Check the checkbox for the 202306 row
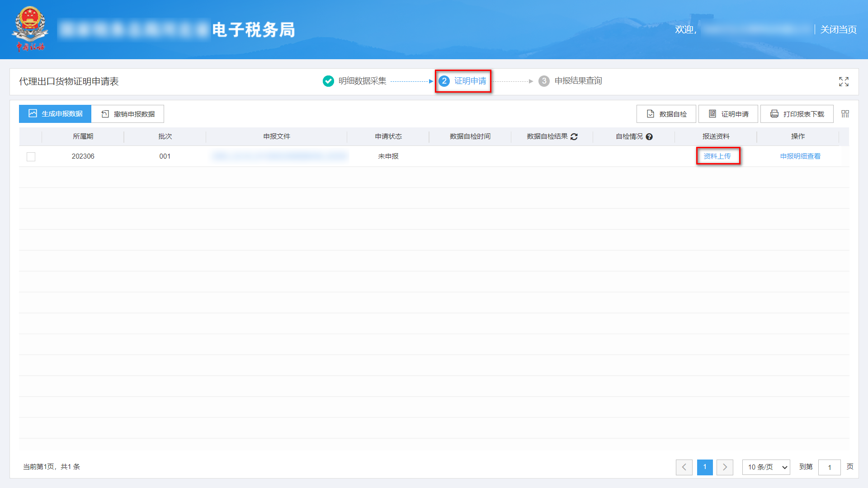The width and height of the screenshot is (868, 488). point(31,156)
